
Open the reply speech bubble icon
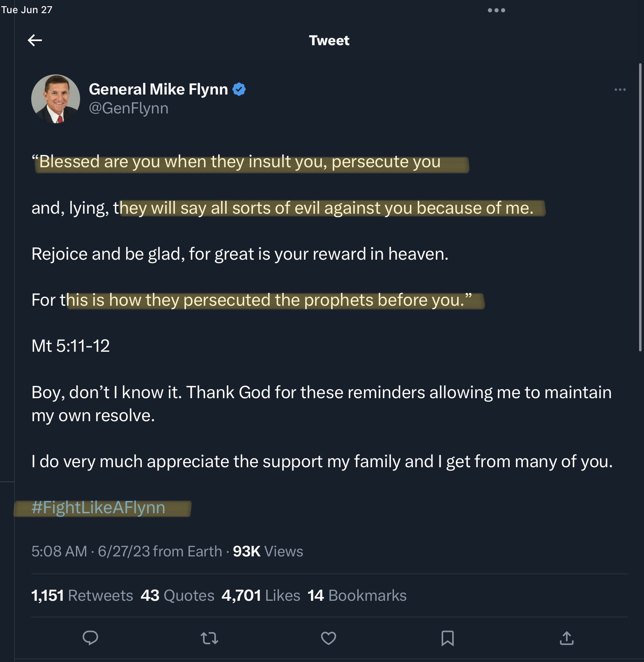[x=90, y=637]
